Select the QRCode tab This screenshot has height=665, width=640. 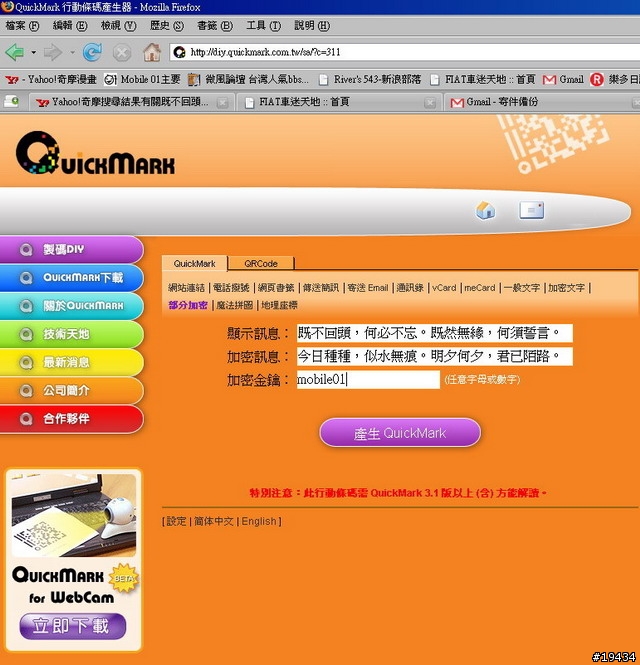[x=261, y=263]
